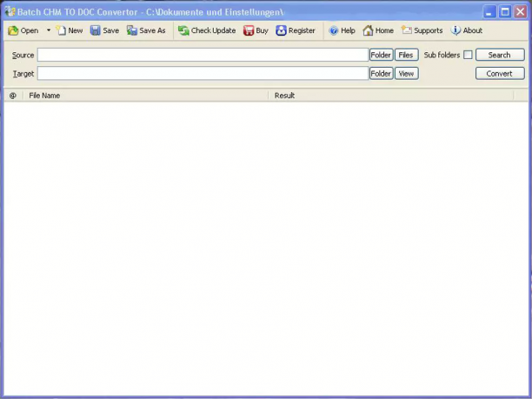Click the Check Update icon
The width and height of the screenshot is (532, 399).
tap(183, 30)
